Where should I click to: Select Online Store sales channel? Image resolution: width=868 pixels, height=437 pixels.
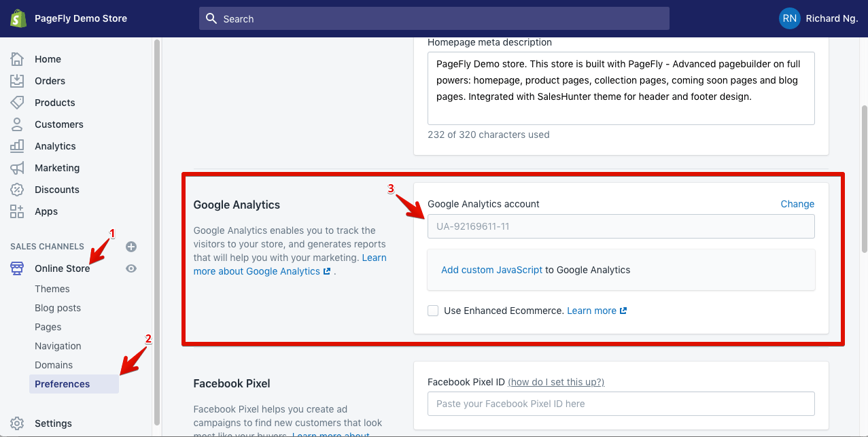[63, 268]
